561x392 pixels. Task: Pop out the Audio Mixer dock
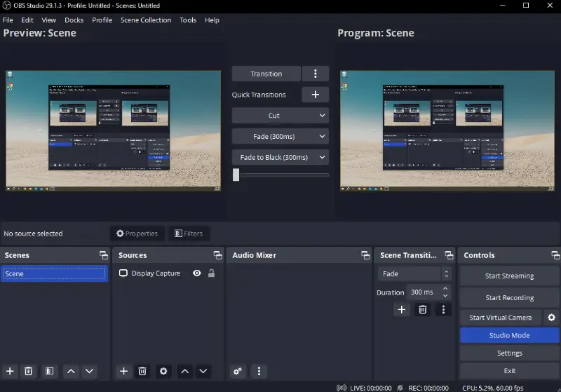tap(365, 255)
